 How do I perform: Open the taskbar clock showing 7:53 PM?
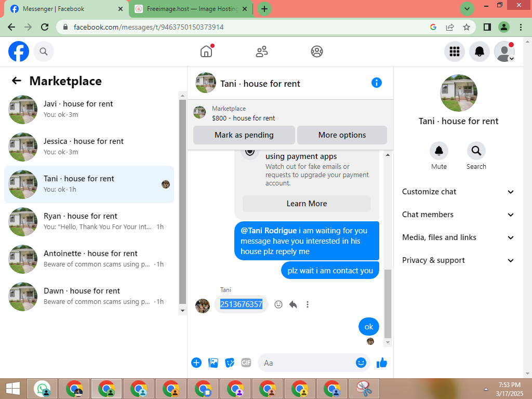(509, 389)
